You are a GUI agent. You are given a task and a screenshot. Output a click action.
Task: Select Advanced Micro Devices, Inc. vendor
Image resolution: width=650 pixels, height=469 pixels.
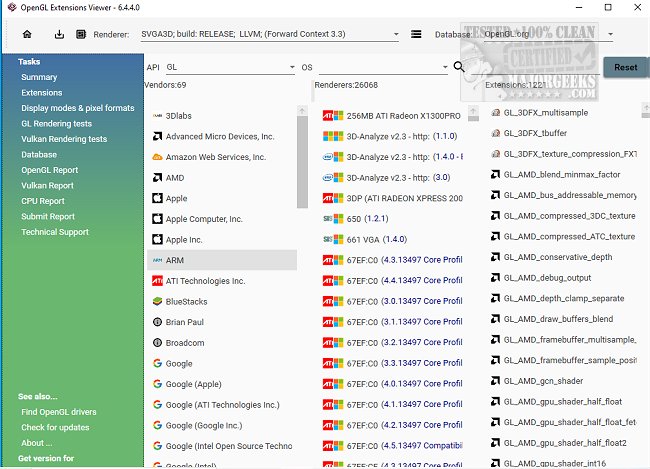click(x=222, y=136)
